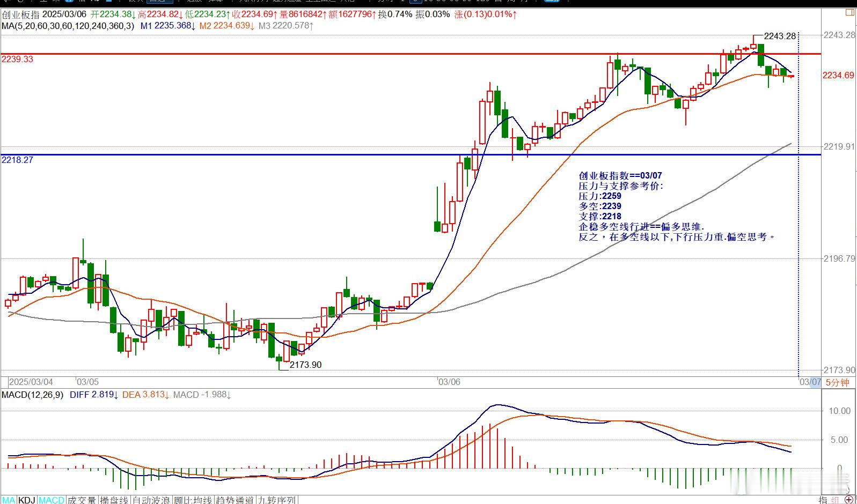Image resolution: width=857 pixels, height=504 pixels.
Task: Select the 顾比均线 indicator tab
Action: [193, 500]
